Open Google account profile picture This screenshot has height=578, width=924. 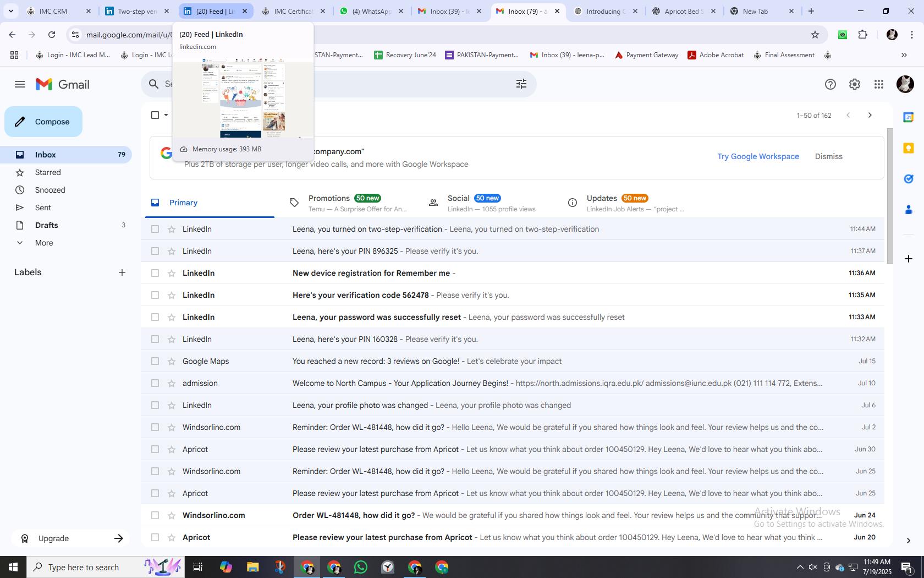click(x=905, y=84)
